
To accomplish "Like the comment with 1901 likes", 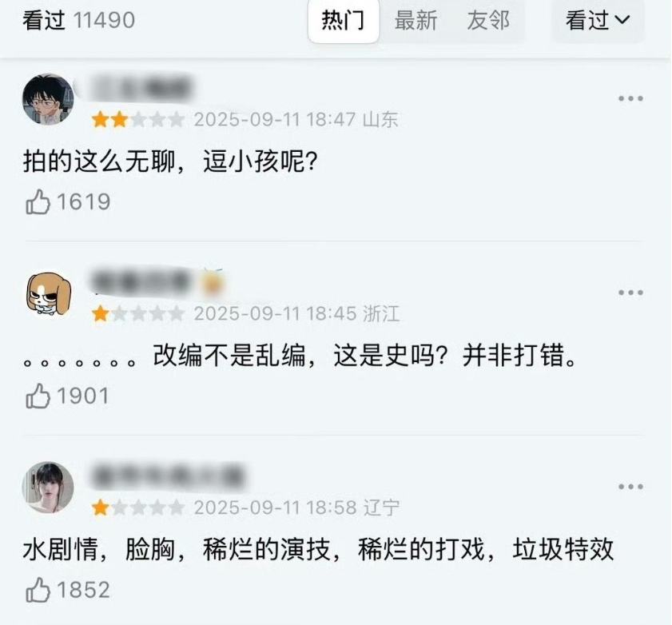I will [38, 396].
